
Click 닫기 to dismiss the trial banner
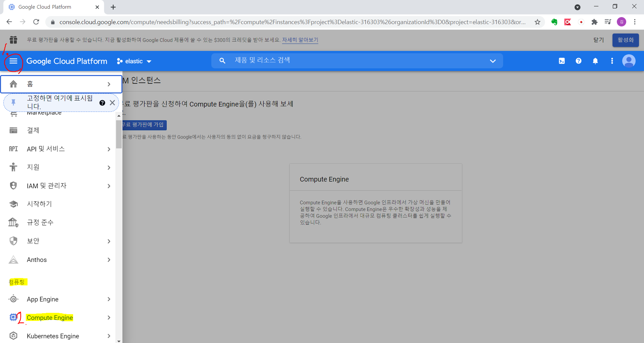[x=598, y=40]
